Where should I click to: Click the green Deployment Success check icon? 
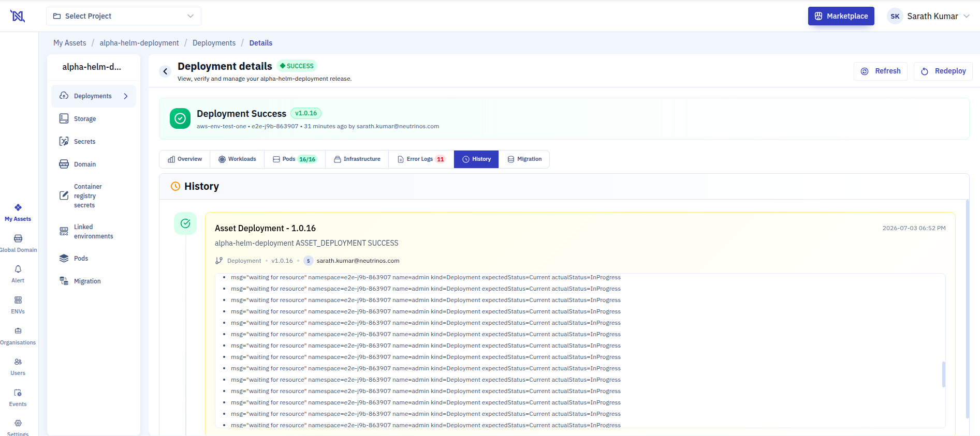[180, 118]
